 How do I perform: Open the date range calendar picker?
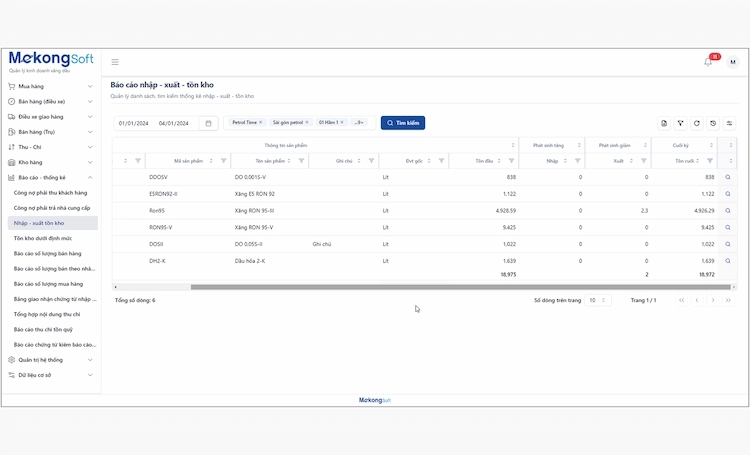208,123
